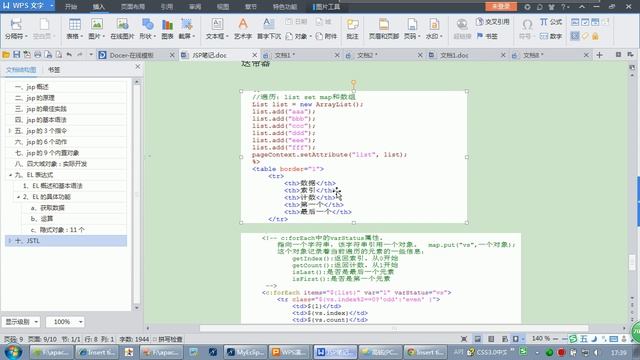Image resolution: width=640 pixels, height=360 pixels.
Task: Click the 图片 insert picture icon
Action: [96, 25]
